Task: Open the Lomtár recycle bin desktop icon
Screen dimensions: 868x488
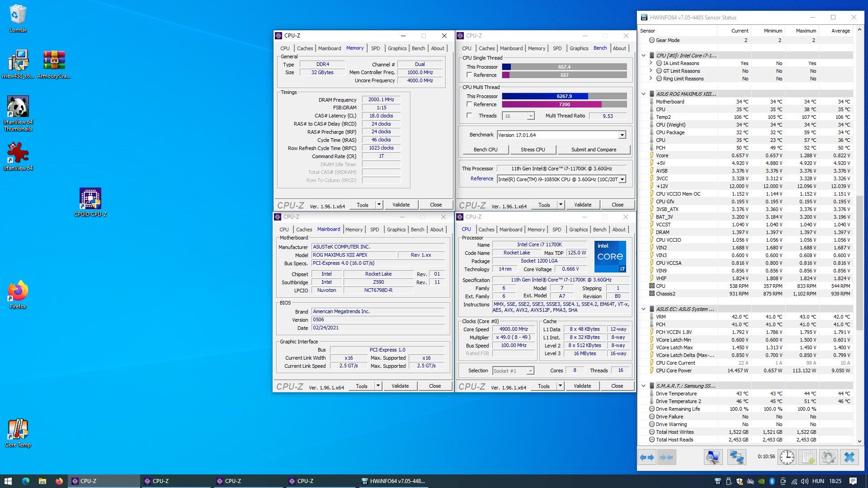Action: coord(18,18)
